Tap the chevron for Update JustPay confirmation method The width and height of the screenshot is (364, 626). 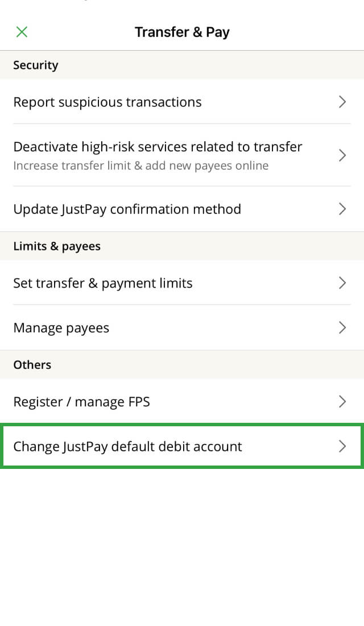tap(342, 209)
